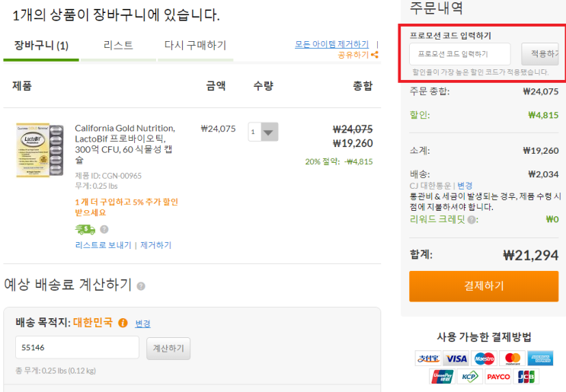Screen dimensions: 566x392
Task: Click the 1 개 더 구입하고 5% 추가 할인 offer text
Action: pyautogui.click(x=126, y=207)
